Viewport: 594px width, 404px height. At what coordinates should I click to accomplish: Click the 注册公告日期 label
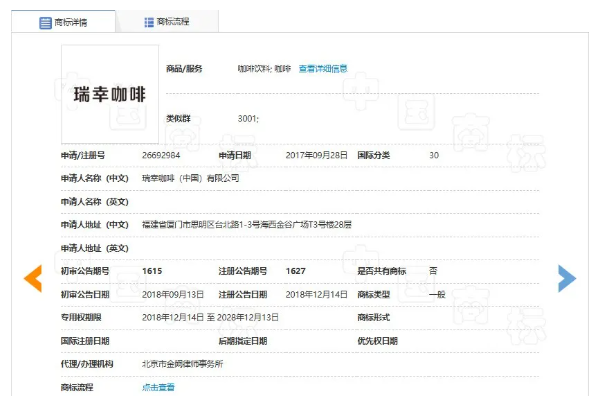pyautogui.click(x=243, y=294)
